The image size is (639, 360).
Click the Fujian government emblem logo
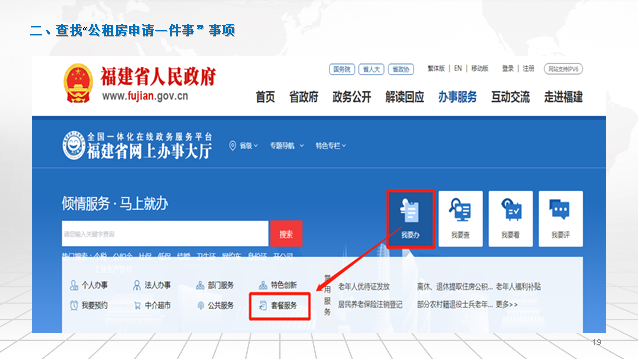click(78, 83)
